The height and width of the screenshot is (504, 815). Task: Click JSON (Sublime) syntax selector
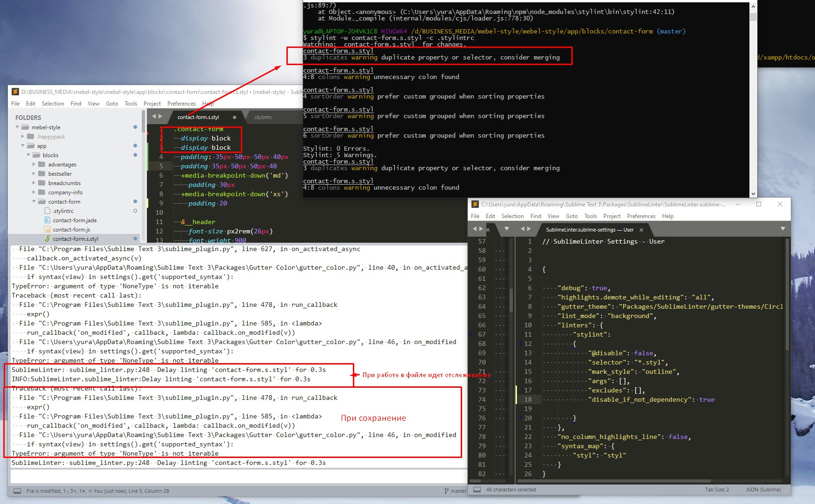coord(763,490)
